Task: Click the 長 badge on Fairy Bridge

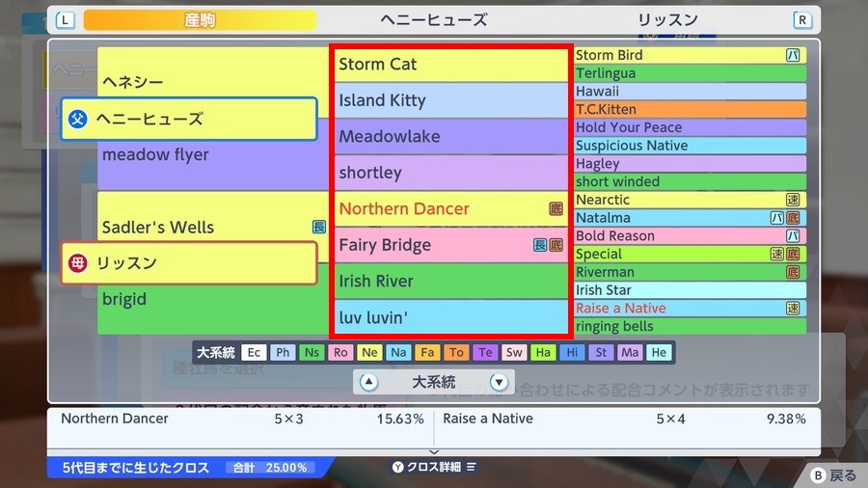Action: (540, 245)
